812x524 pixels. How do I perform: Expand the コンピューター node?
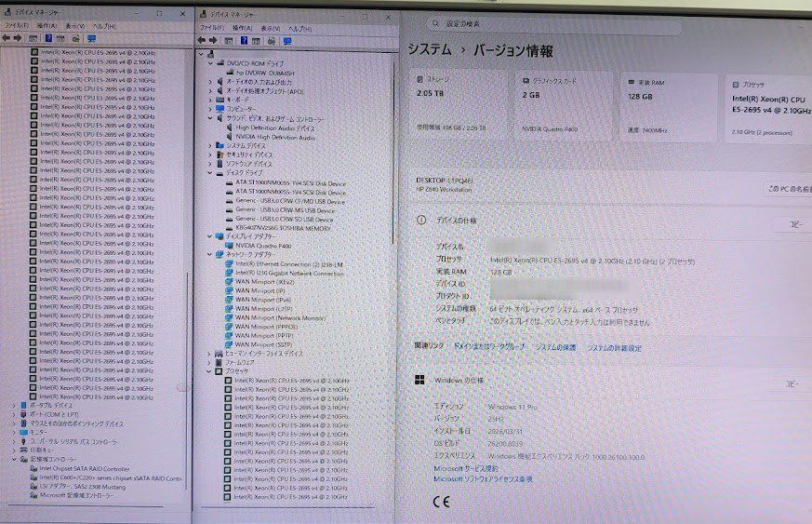(x=211, y=109)
